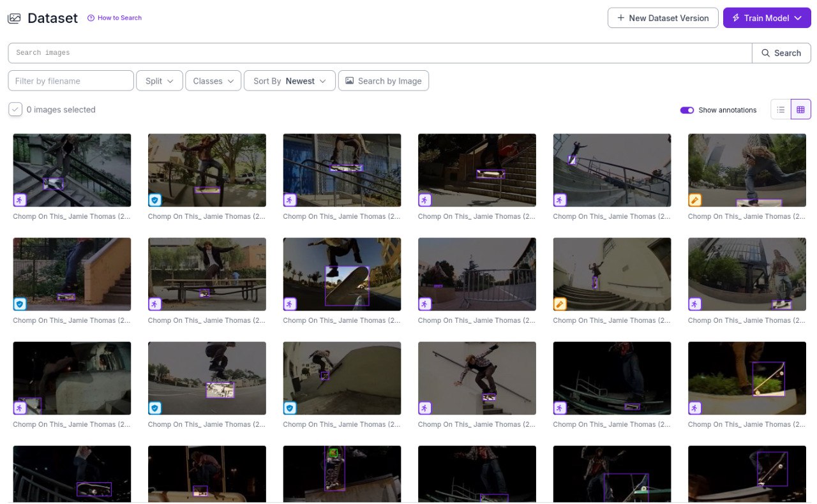This screenshot has height=504, width=817.
Task: Click orange pencil badge on top row's sixth thumbnail
Action: (x=695, y=200)
